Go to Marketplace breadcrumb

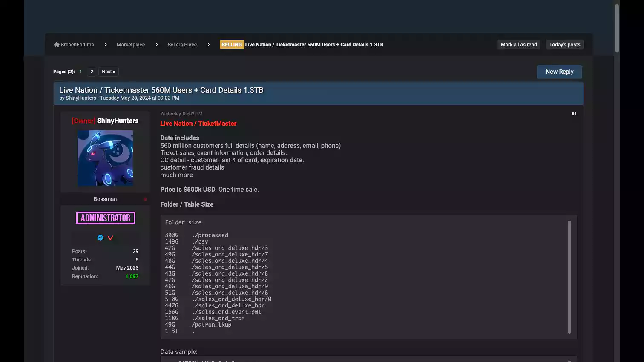click(x=131, y=44)
